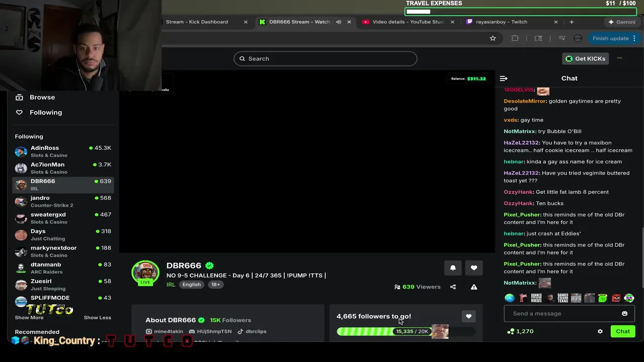The height and width of the screenshot is (362, 644).
Task: Insert the green headphones emote
Action: click(x=629, y=298)
